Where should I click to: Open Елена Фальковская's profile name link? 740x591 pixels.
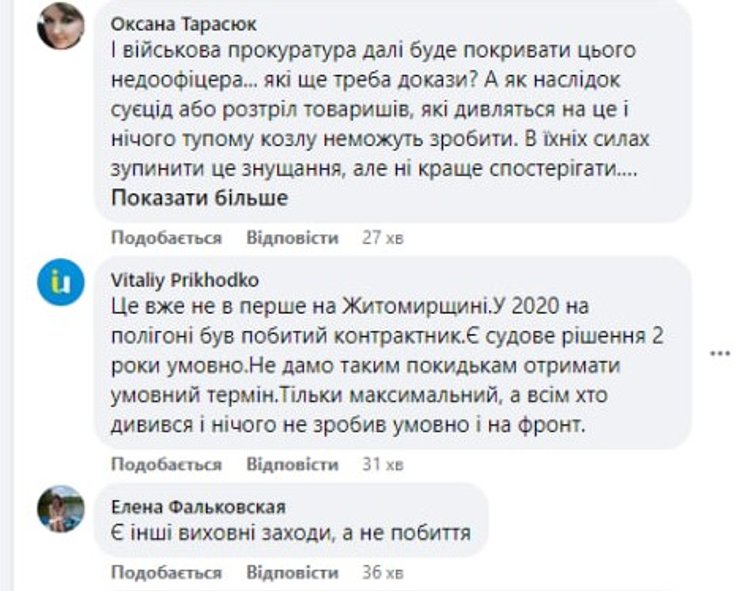(189, 506)
